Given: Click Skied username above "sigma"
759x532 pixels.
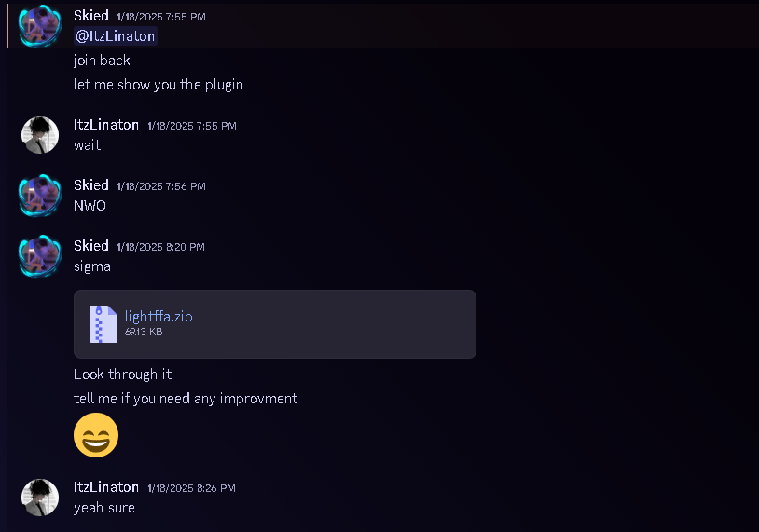Looking at the screenshot, I should tap(91, 246).
